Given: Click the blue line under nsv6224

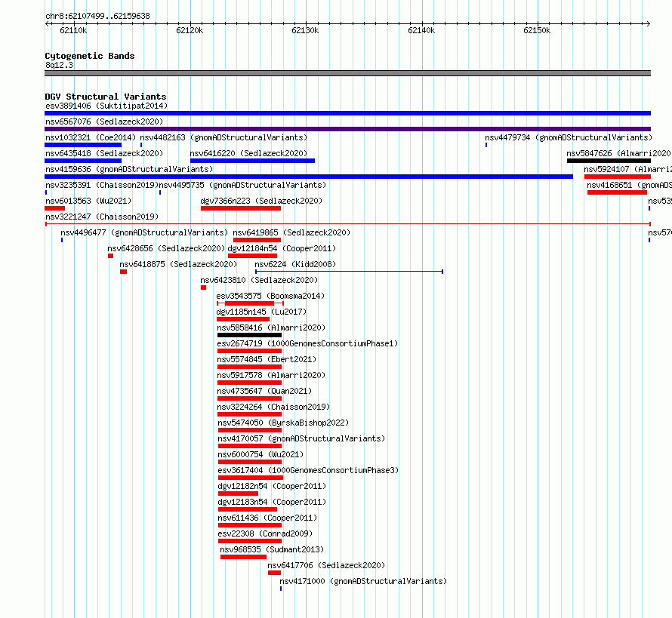Looking at the screenshot, I should pyautogui.click(x=349, y=272).
